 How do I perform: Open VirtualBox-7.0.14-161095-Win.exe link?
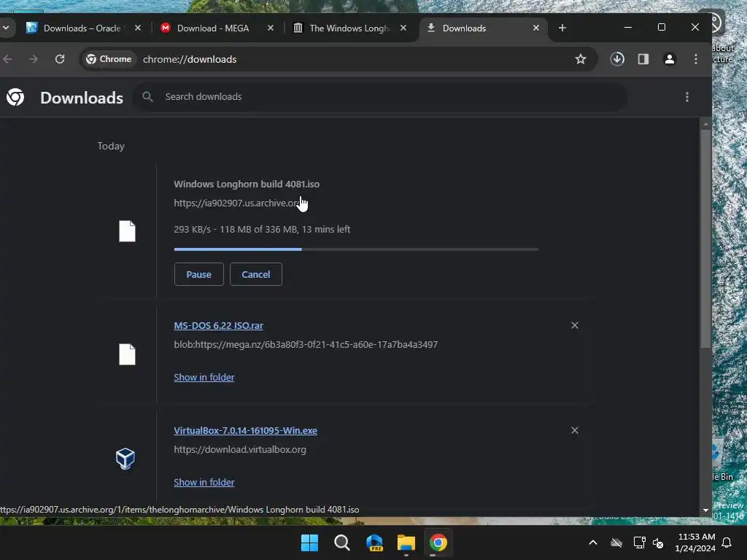[x=245, y=430]
